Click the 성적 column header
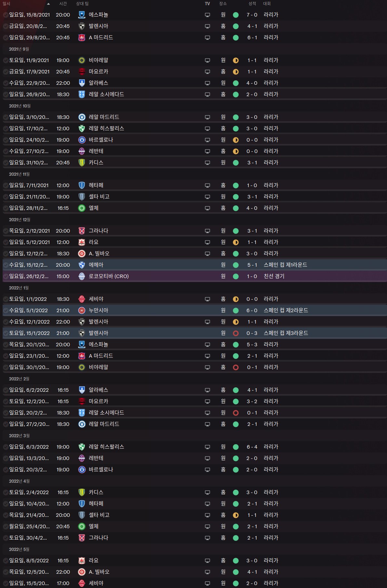The image size is (387, 588). (252, 4)
